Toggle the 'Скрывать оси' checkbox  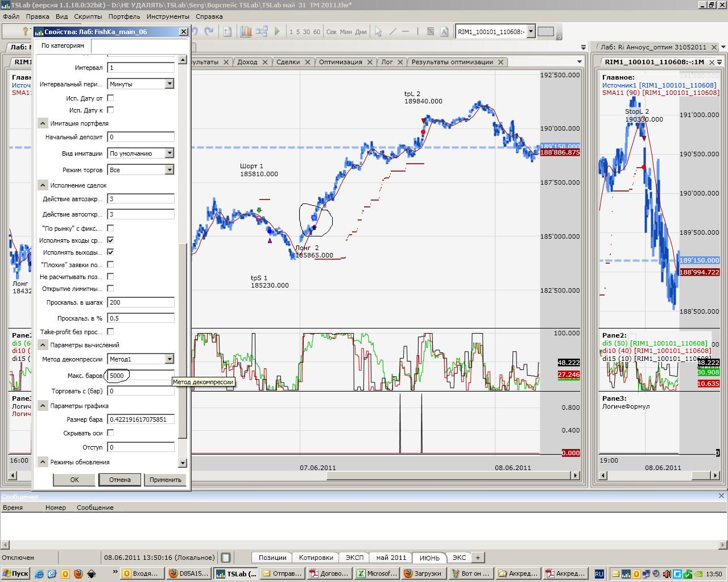[110, 433]
